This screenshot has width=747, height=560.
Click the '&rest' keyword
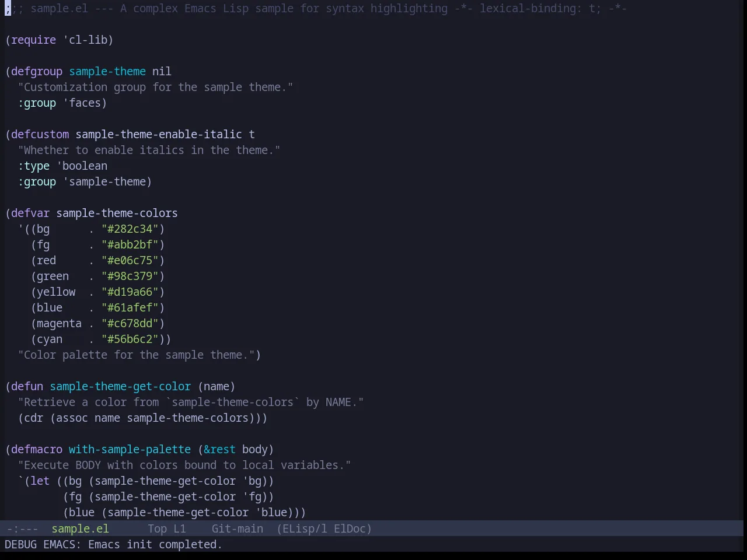point(220,449)
